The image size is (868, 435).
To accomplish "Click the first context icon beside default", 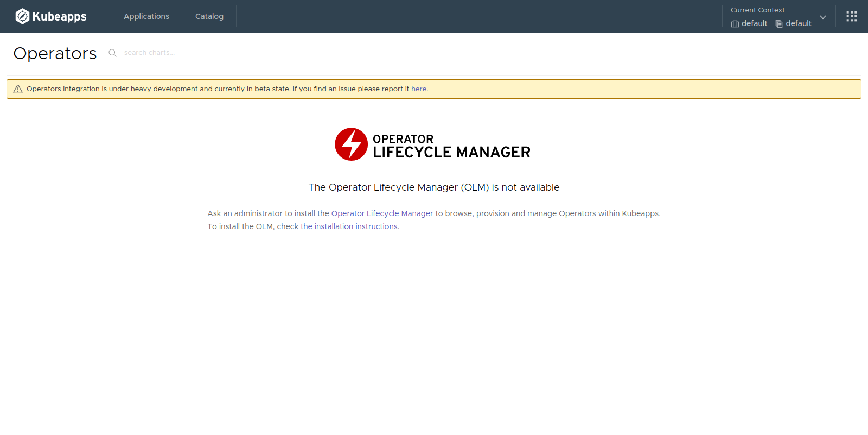I will pos(735,24).
